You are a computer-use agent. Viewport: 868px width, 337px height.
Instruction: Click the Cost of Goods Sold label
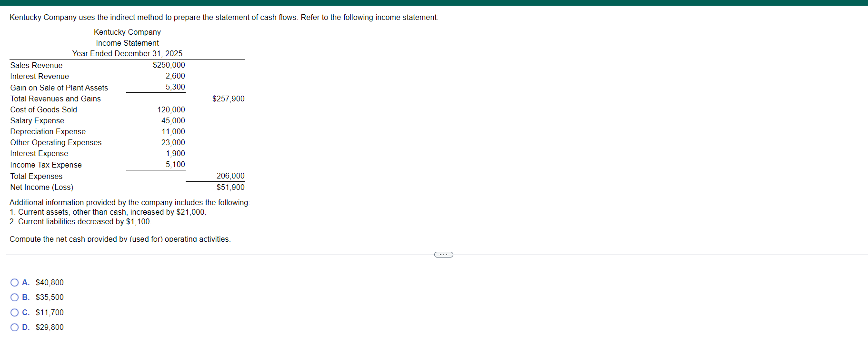[x=43, y=110]
